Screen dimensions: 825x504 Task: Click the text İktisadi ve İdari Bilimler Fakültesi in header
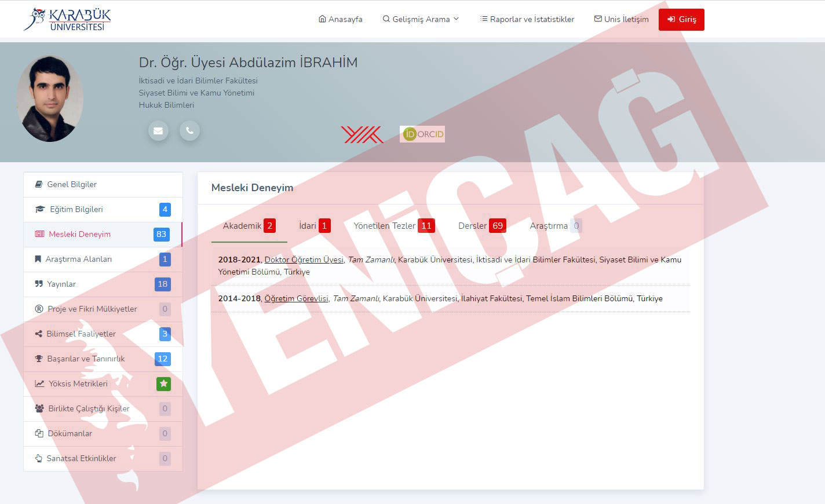(x=198, y=81)
